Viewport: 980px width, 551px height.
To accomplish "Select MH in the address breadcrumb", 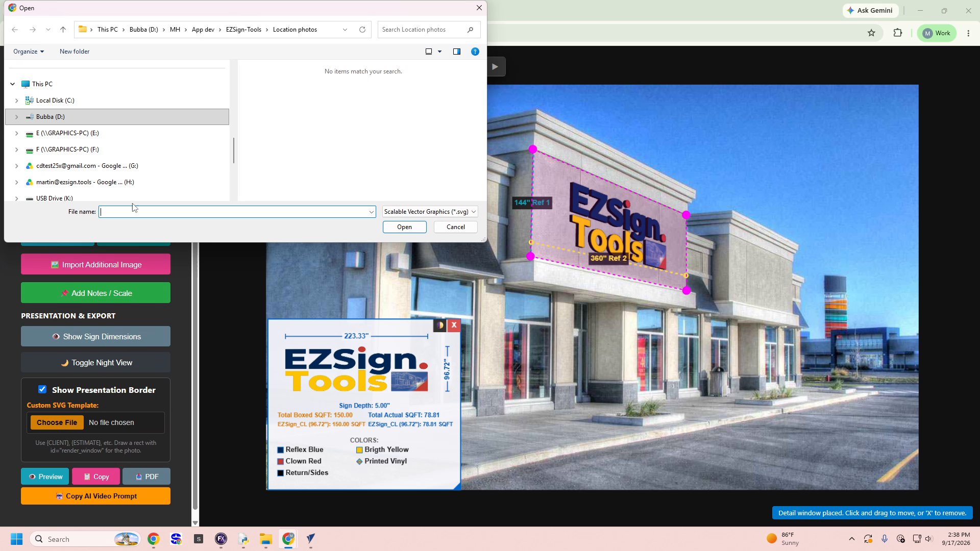I will point(175,30).
